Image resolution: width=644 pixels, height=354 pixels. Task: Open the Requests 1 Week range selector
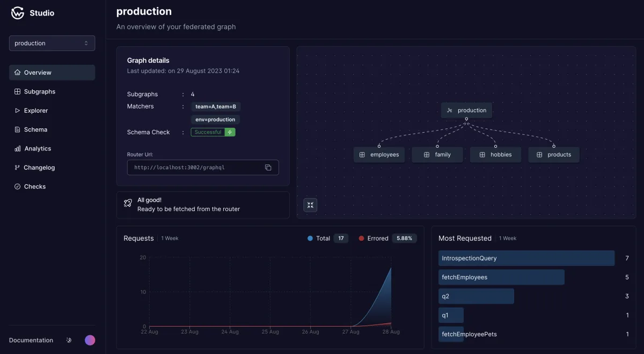(x=170, y=239)
